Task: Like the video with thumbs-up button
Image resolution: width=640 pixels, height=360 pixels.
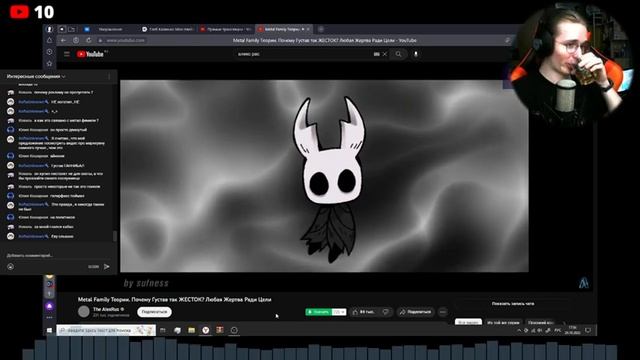Action: [x=363, y=312]
